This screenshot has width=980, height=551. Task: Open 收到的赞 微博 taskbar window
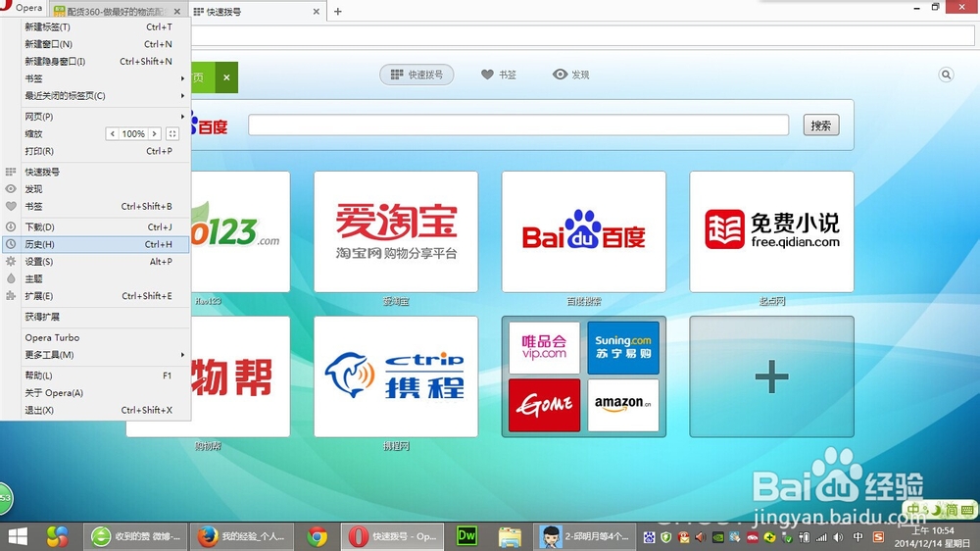pyautogui.click(x=135, y=536)
